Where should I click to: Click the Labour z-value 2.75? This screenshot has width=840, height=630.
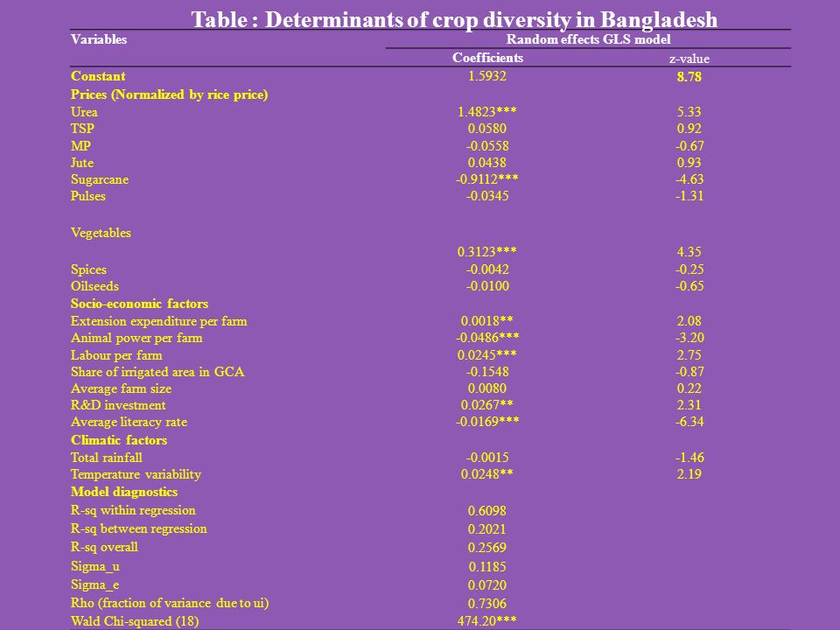(x=689, y=354)
